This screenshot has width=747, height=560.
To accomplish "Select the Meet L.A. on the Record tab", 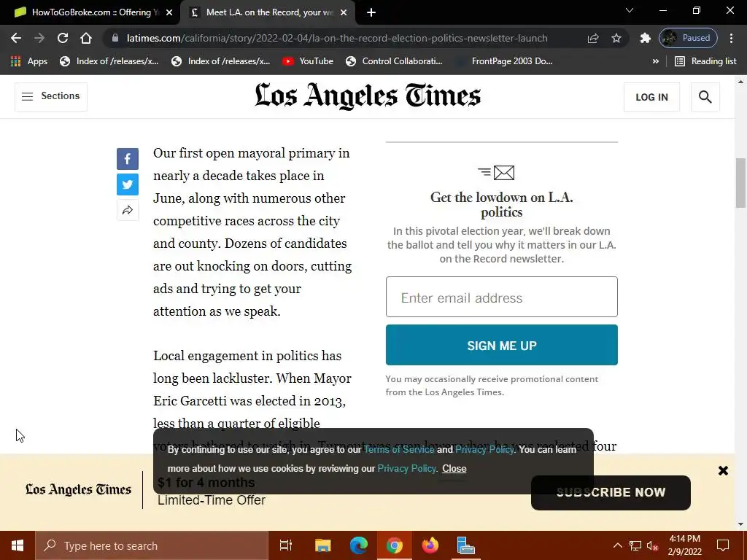I will tap(268, 12).
